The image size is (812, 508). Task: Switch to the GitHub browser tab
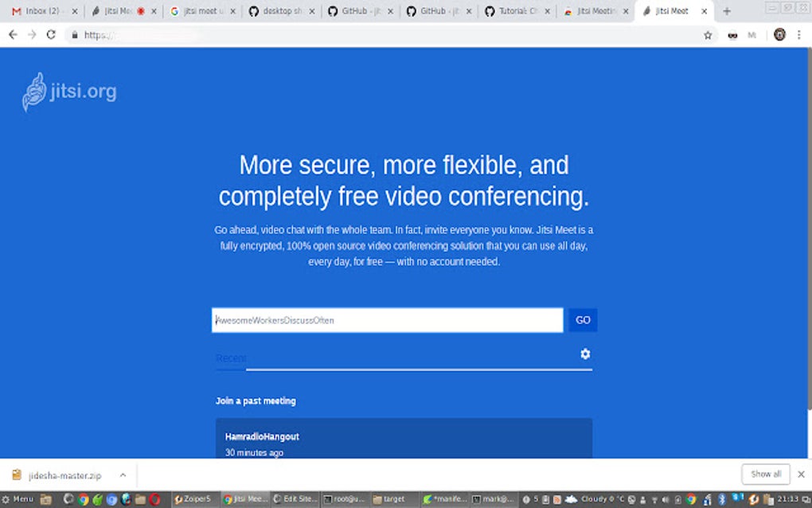(355, 11)
